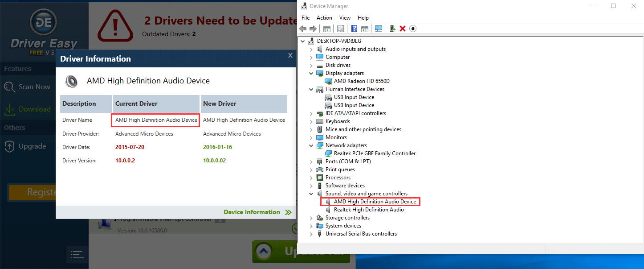Click Upgrade in the Driver Easy sidebar
Image resolution: width=644 pixels, height=269 pixels.
(x=32, y=146)
